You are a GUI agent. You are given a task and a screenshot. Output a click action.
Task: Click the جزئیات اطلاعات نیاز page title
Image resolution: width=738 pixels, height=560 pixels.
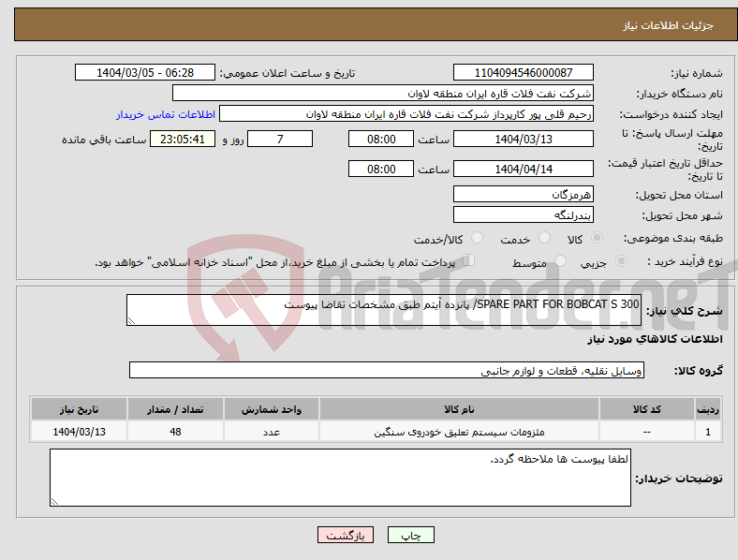click(669, 25)
